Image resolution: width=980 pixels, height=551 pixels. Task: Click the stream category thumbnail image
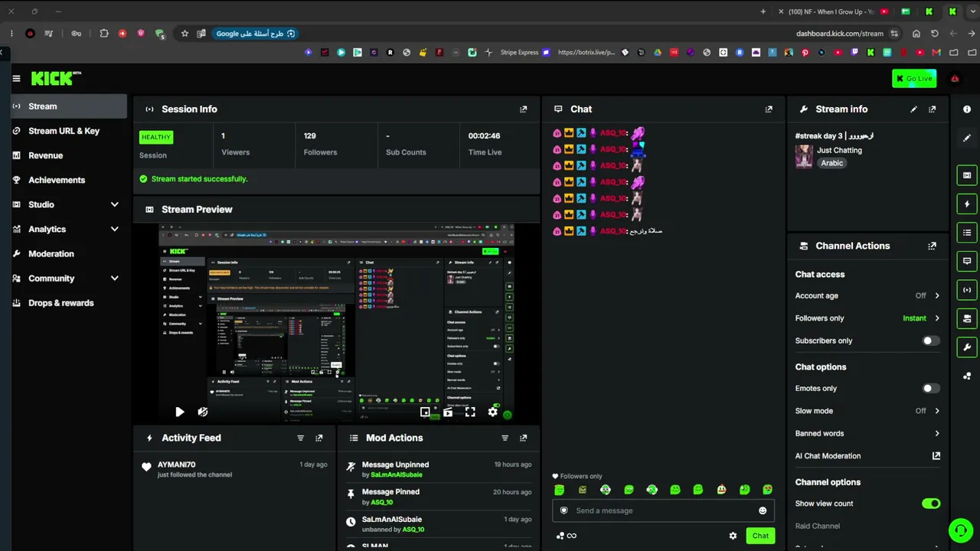coord(804,156)
